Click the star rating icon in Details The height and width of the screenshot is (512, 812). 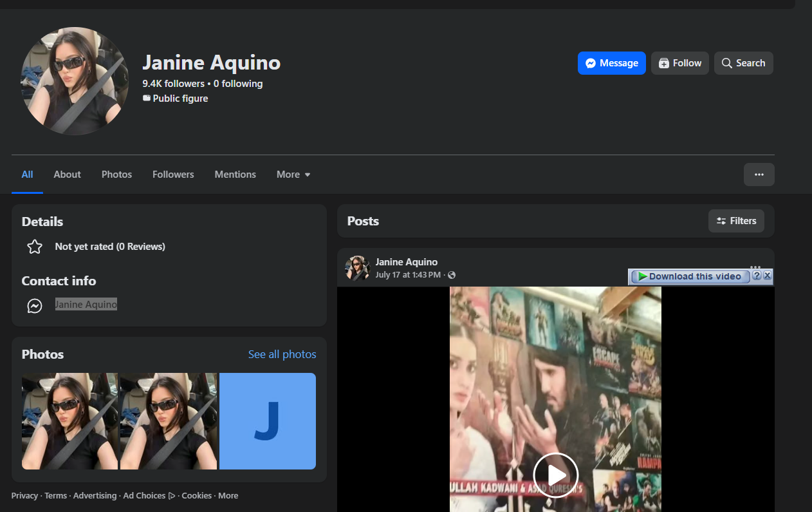point(35,247)
